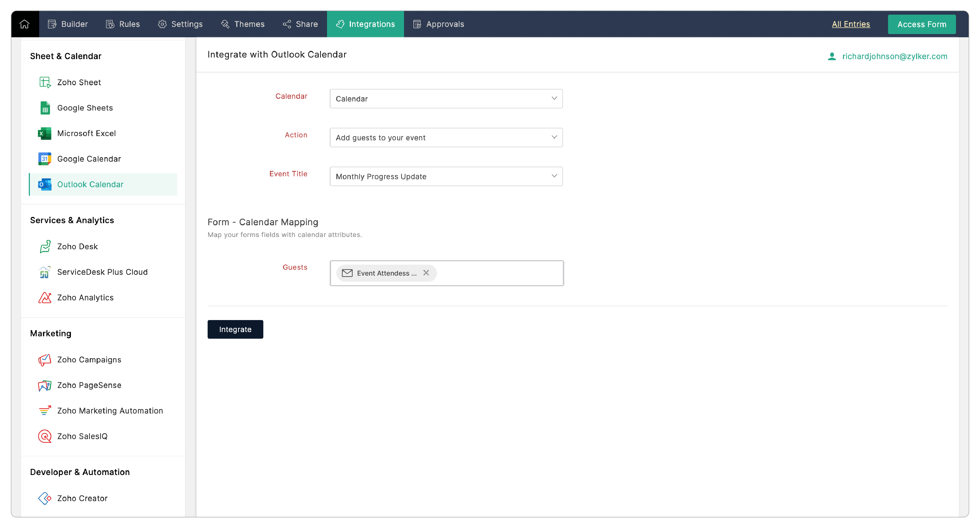
Task: Click the Access Form button
Action: coord(921,24)
